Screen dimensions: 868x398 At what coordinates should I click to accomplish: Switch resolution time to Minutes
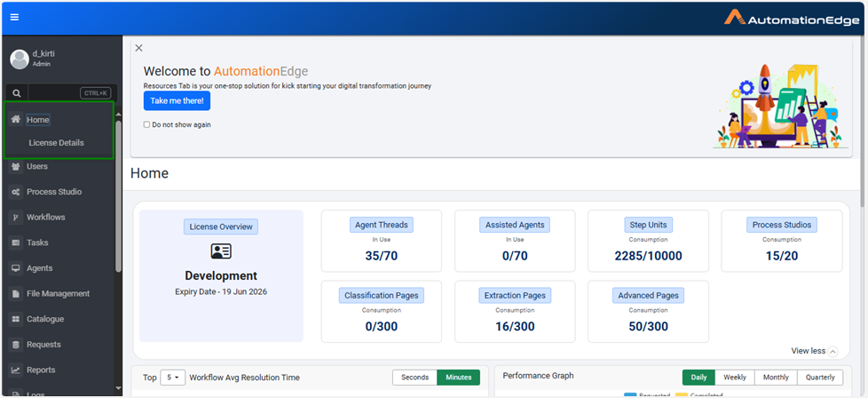458,378
